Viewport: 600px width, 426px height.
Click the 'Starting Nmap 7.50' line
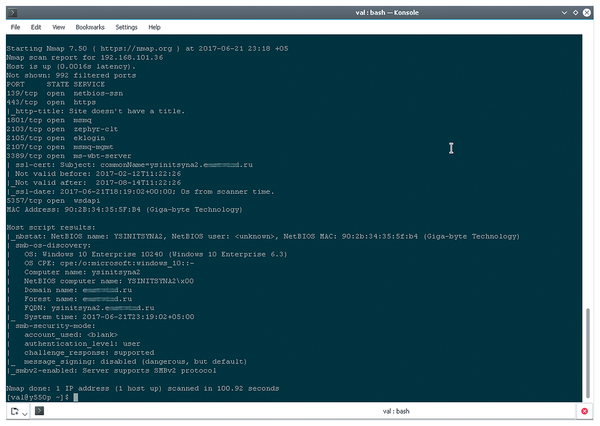147,49
